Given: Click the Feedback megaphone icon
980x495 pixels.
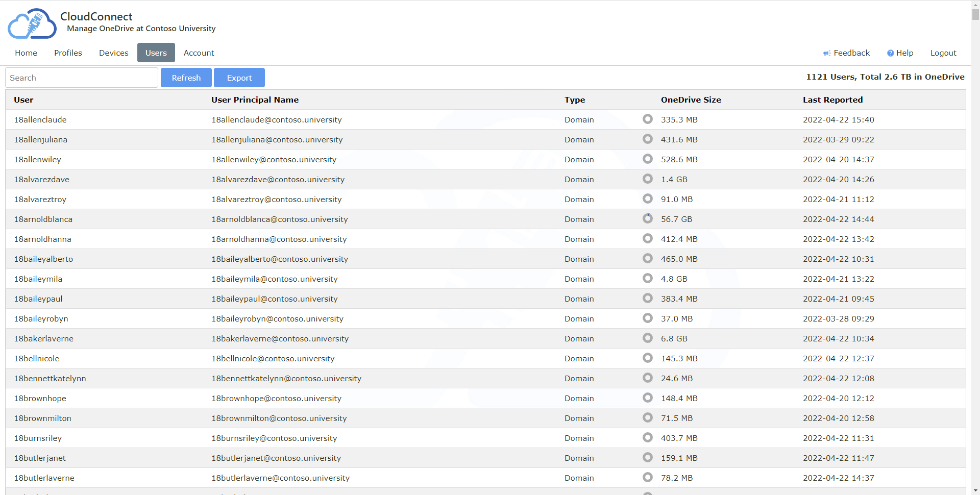Looking at the screenshot, I should click(826, 53).
